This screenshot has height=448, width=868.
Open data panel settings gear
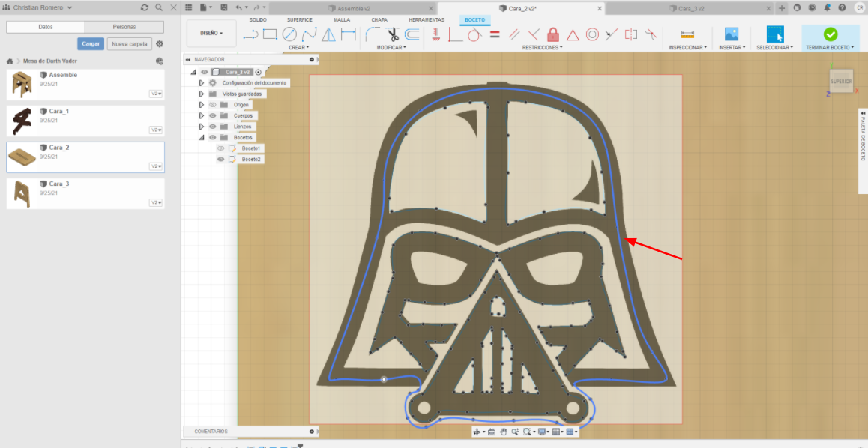(x=160, y=43)
